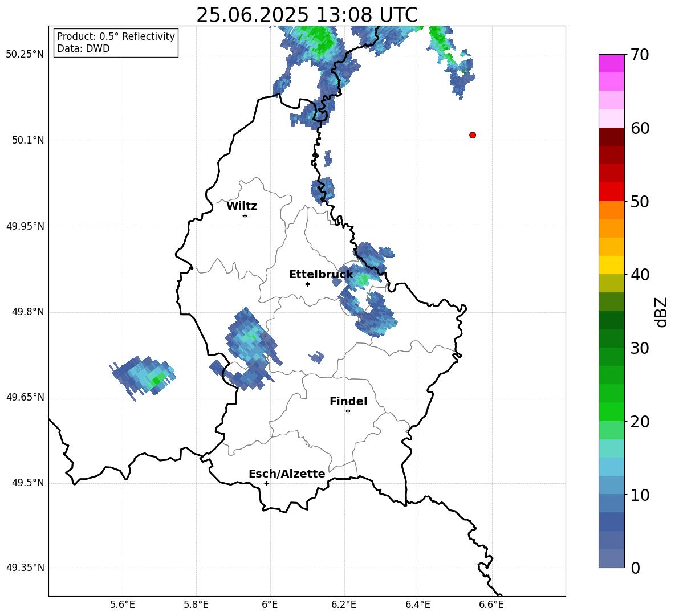Click colorbar tick label 70
The image size is (675, 616).
click(x=640, y=55)
